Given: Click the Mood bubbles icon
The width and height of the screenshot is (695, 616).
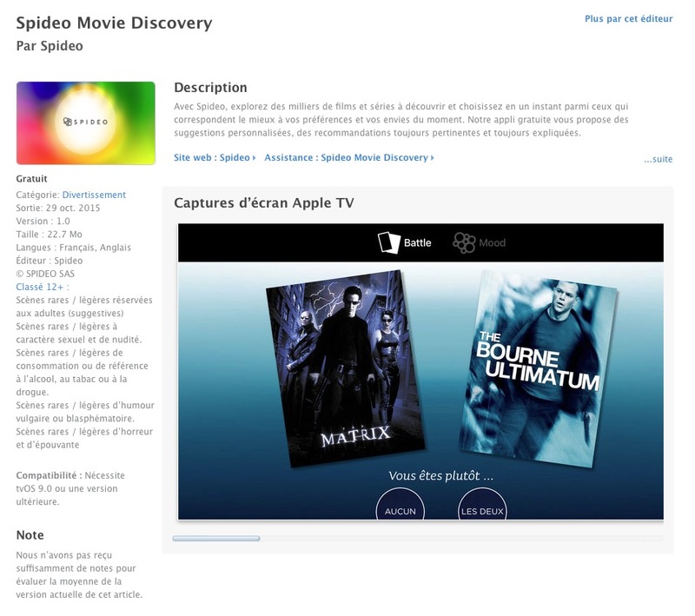Looking at the screenshot, I should click(x=464, y=243).
